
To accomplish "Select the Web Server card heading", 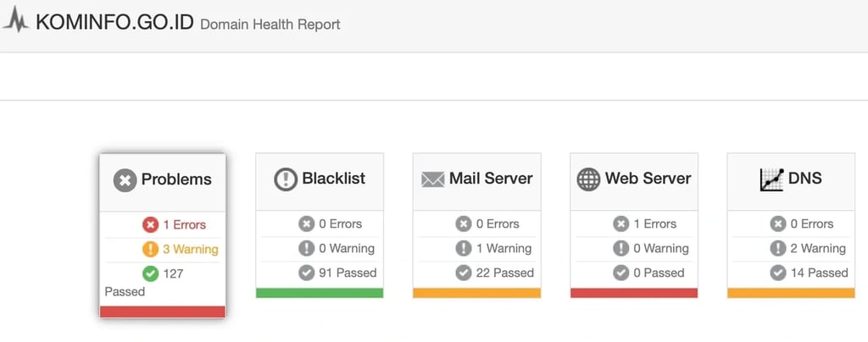I will [648, 179].
